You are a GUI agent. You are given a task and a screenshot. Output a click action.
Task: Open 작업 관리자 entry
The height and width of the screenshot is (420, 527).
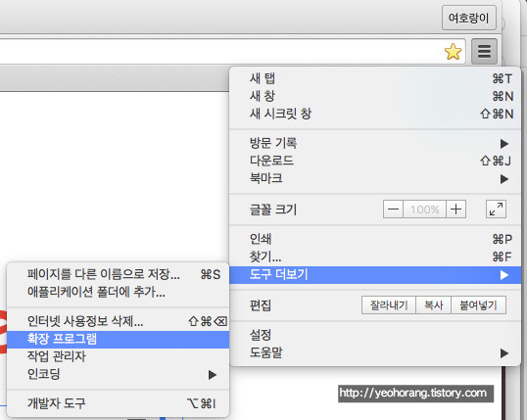[118, 356]
